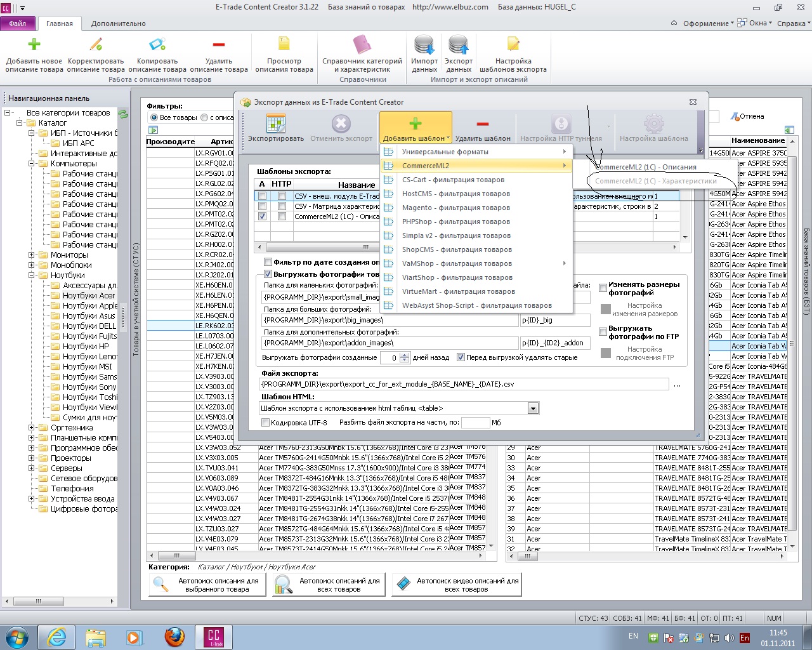This screenshot has width=812, height=650.
Task: Click the green plus Добавить новое описание товара icon
Action: pos(34,44)
